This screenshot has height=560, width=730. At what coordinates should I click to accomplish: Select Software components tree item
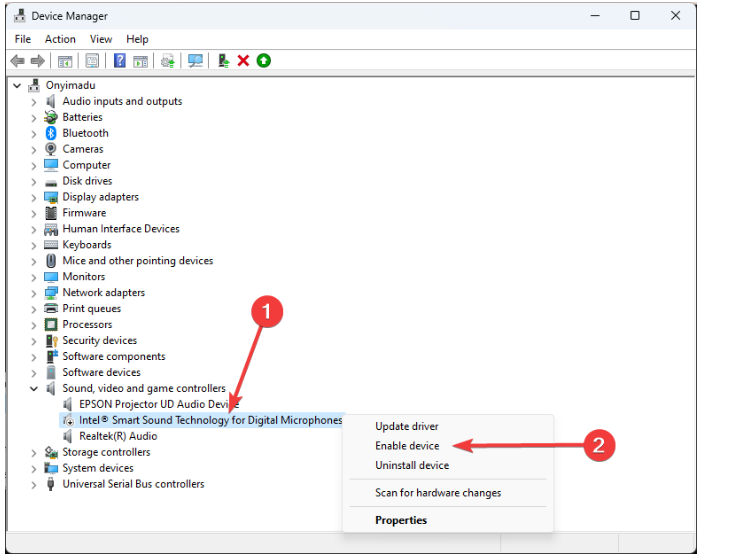[114, 357]
